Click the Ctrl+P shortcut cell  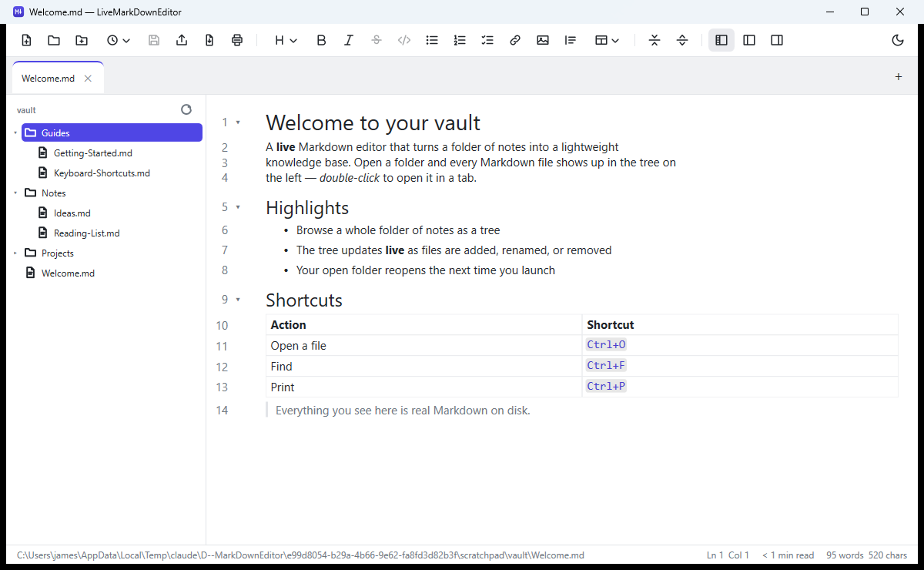740,387
